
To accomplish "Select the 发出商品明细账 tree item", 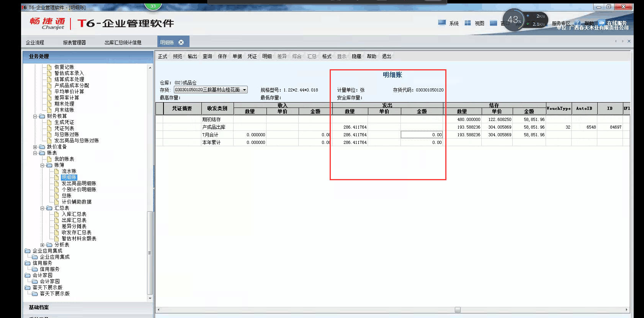I will pos(79,183).
